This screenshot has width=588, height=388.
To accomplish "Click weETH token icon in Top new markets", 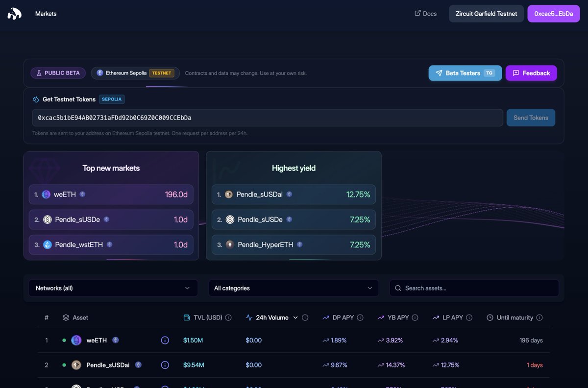I will [47, 194].
